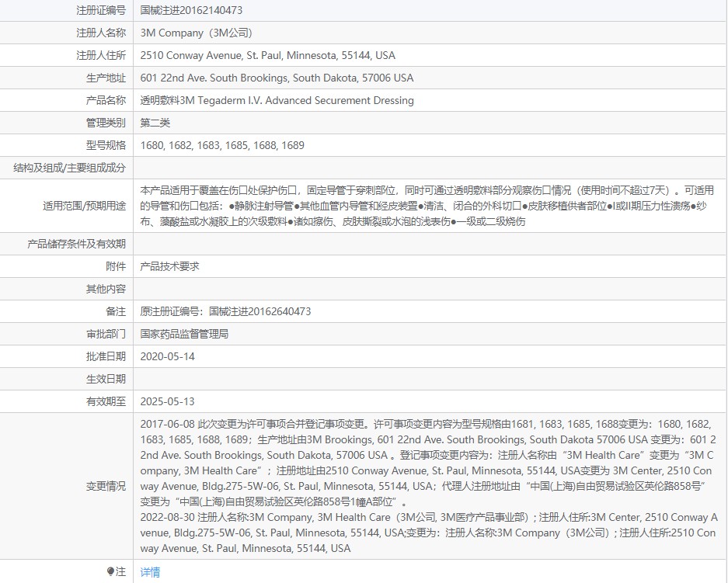This screenshot has width=728, height=583.
Task: Select remark 原注册证编号：国械注进20162640473
Action: 225,311
